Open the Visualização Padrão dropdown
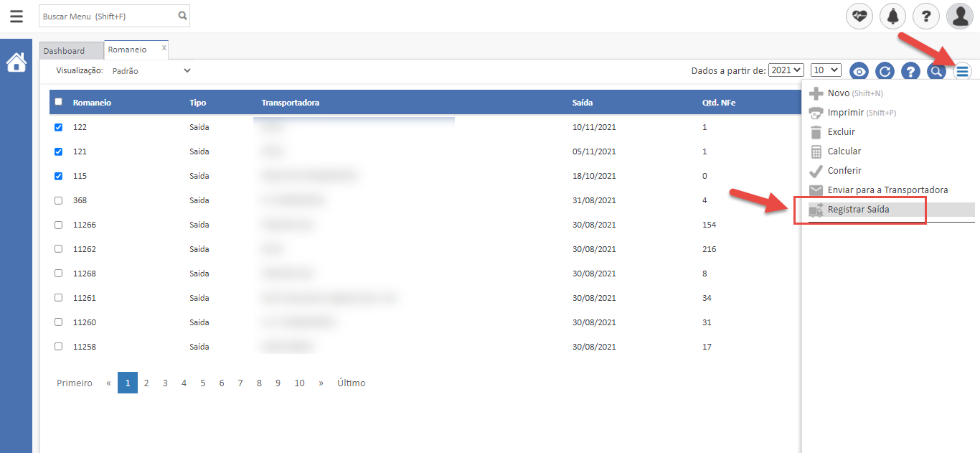The image size is (980, 453). [151, 71]
